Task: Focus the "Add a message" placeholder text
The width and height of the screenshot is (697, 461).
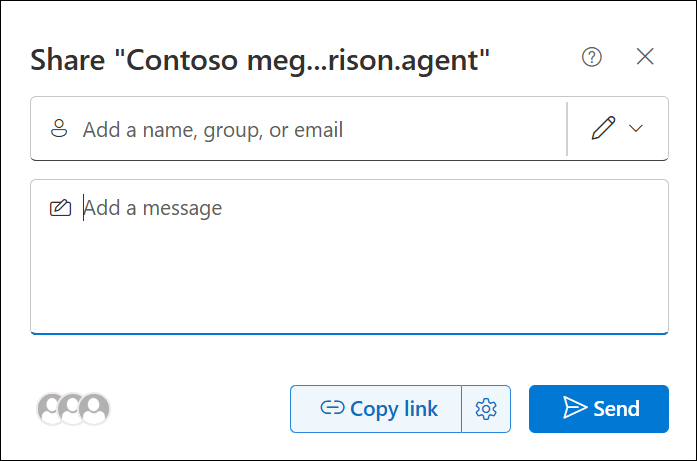Action: [x=152, y=208]
